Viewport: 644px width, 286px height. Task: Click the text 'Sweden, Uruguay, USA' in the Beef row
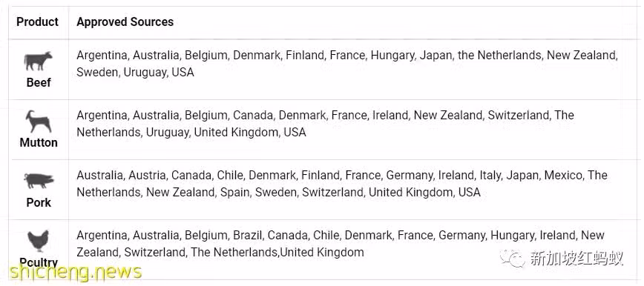click(135, 72)
